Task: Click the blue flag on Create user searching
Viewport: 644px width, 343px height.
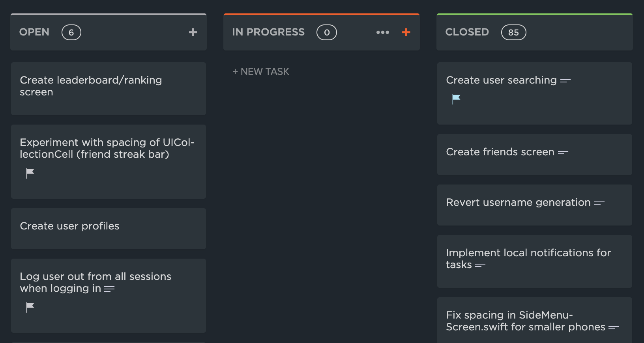Action: tap(456, 99)
